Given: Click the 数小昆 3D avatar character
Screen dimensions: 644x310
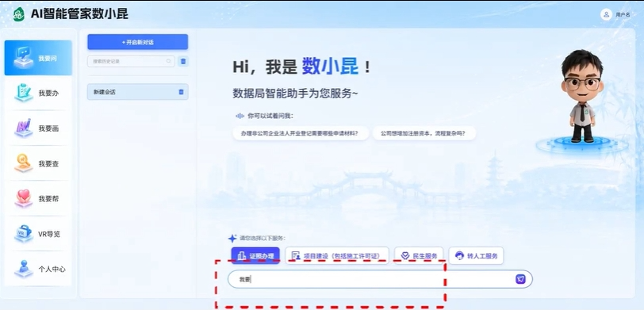Looking at the screenshot, I should coord(582,97).
